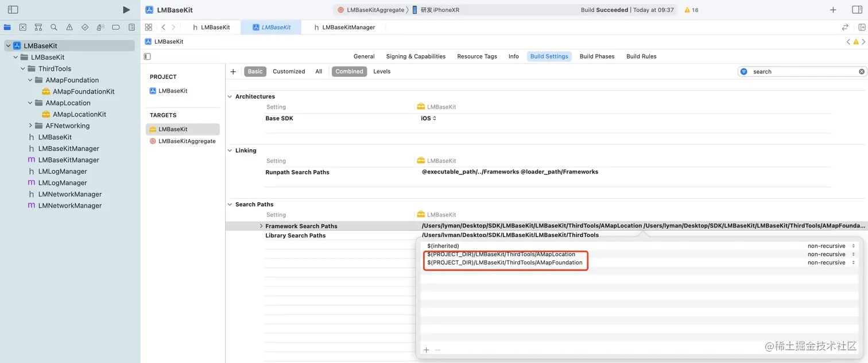This screenshot has width=868, height=363.
Task: Open the Project navigator folder icon
Action: (7, 27)
